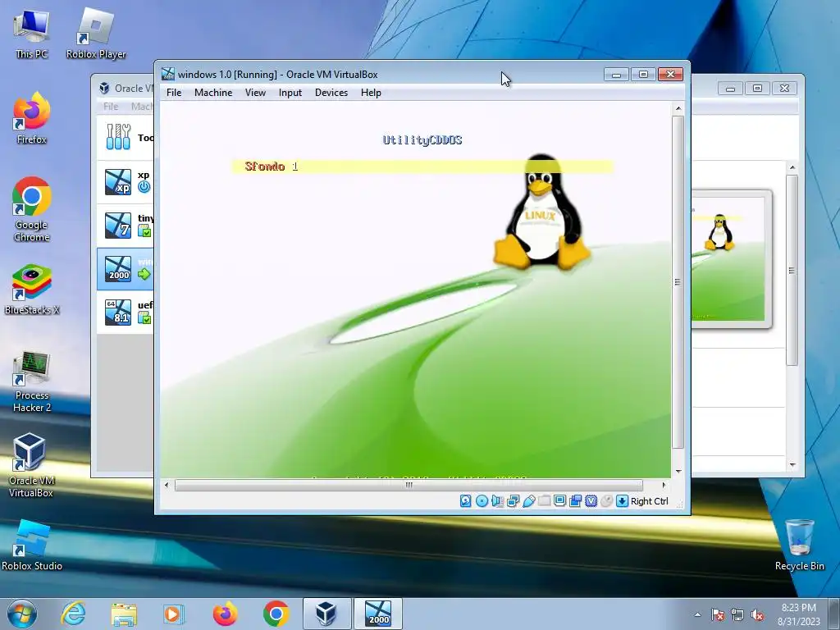Screen dimensions: 840x630
Task: Open the Machine menu
Action: [x=213, y=93]
